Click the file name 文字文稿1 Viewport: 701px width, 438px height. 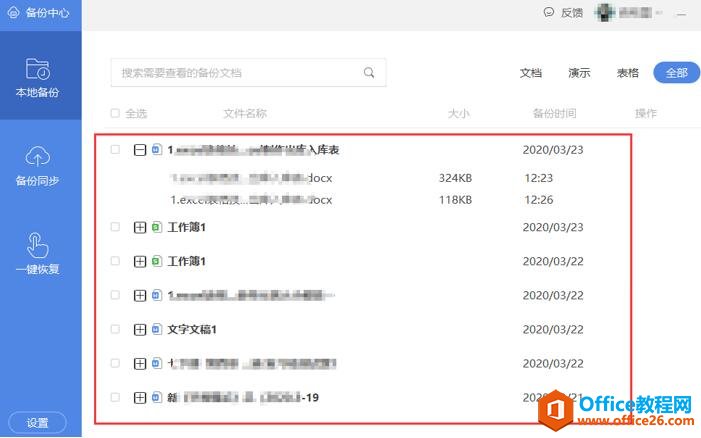tap(192, 329)
